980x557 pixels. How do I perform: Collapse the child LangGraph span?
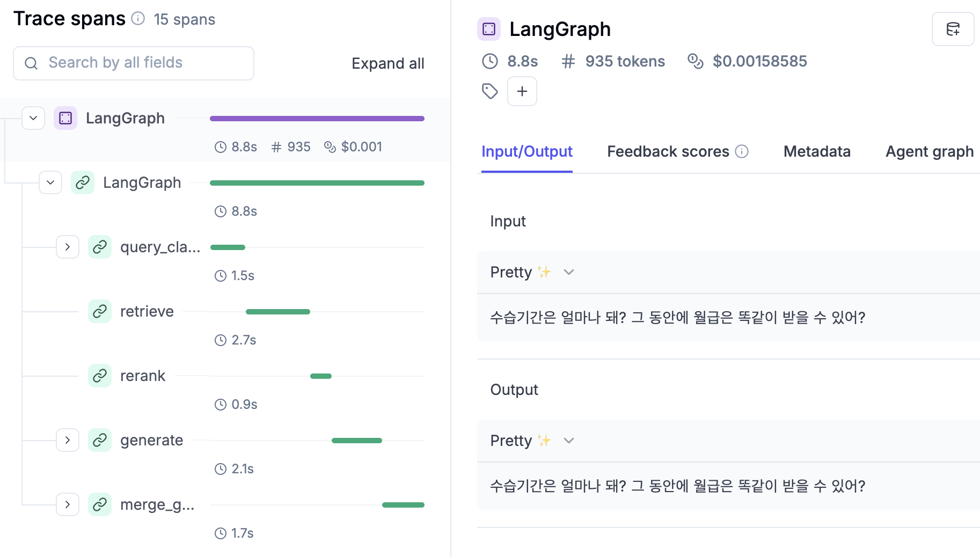50,182
